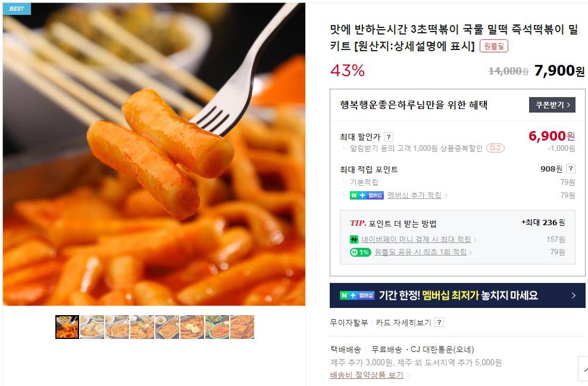This screenshot has width=588, height=386.
Task: Click the green Naver Pay N icon
Action: click(354, 239)
